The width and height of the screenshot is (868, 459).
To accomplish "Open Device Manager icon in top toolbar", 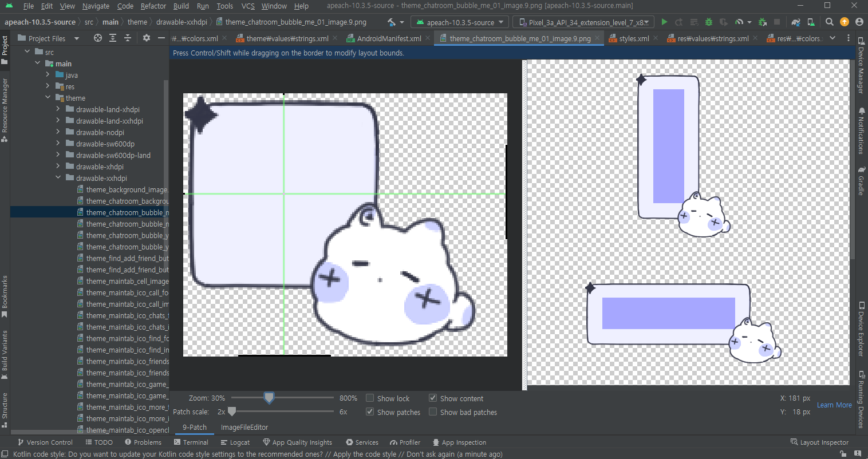I will tap(811, 22).
